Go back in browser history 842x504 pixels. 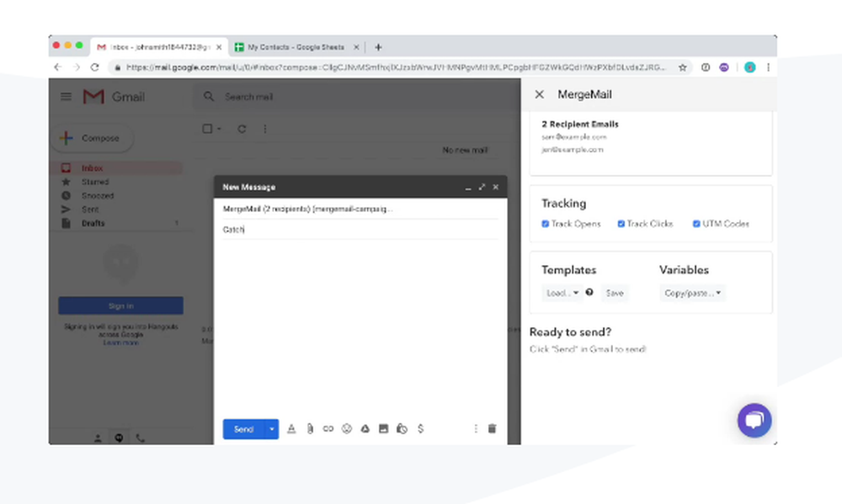point(57,67)
